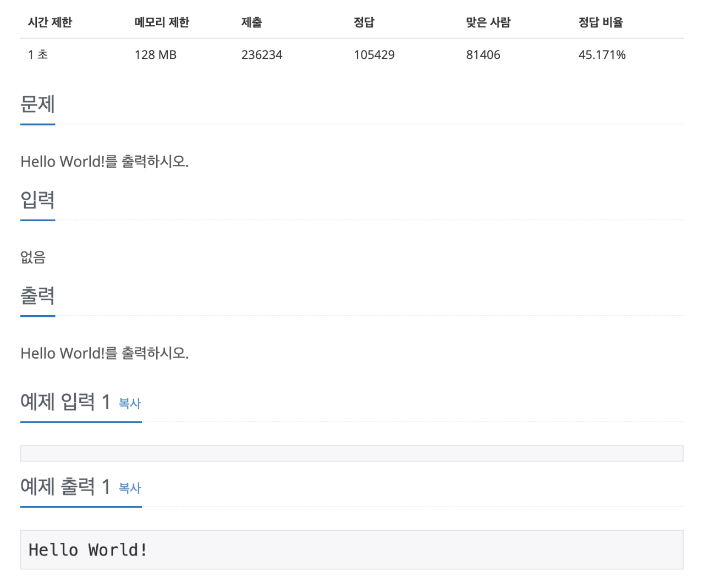Click the 정답 column header
Screen dimensions: 715x588
point(364,23)
